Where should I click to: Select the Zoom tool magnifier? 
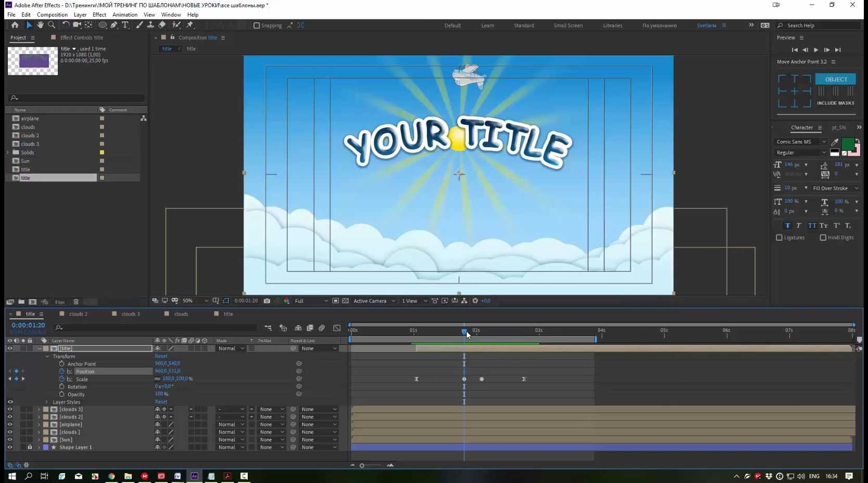[x=52, y=25]
